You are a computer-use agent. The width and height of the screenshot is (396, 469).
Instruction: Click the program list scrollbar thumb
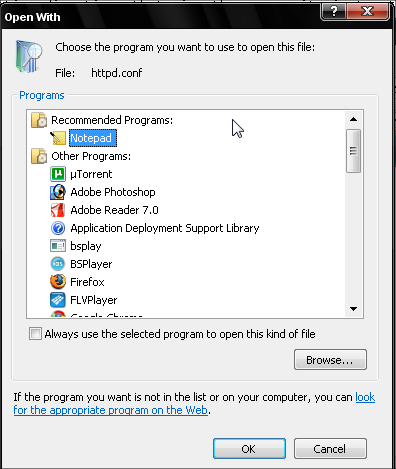click(x=353, y=151)
